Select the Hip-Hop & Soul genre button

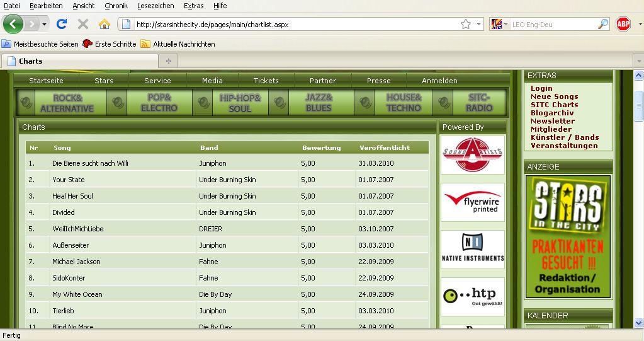(x=240, y=103)
